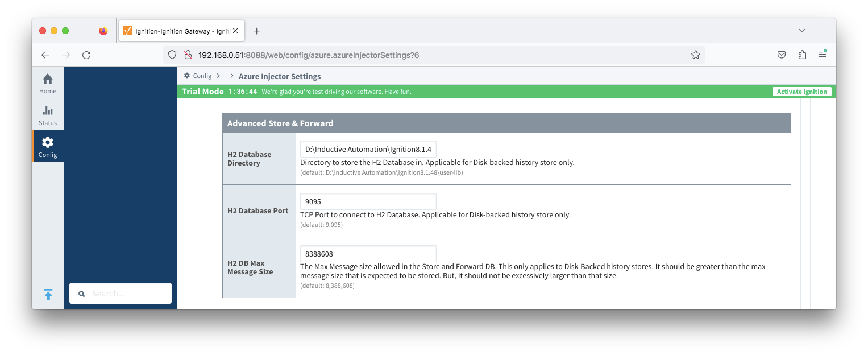Viewport: 868px width, 355px height.
Task: Click the blue upload arrow icon
Action: (48, 295)
